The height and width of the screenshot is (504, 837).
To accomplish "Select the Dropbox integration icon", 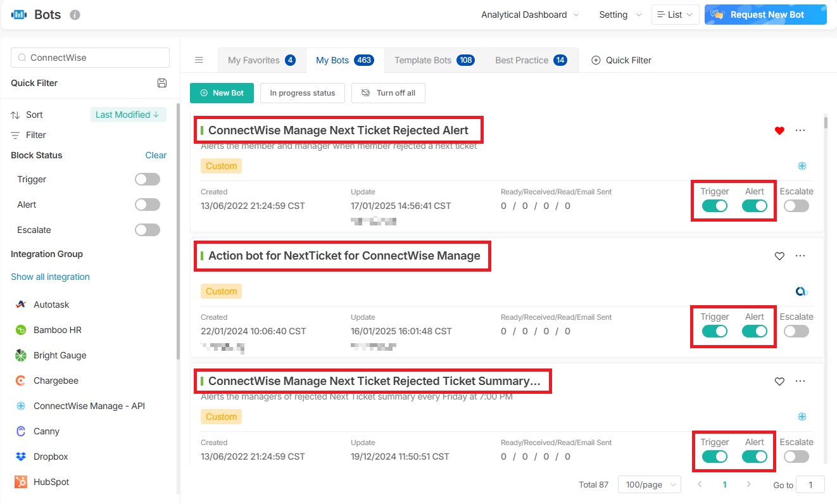I will click(21, 457).
